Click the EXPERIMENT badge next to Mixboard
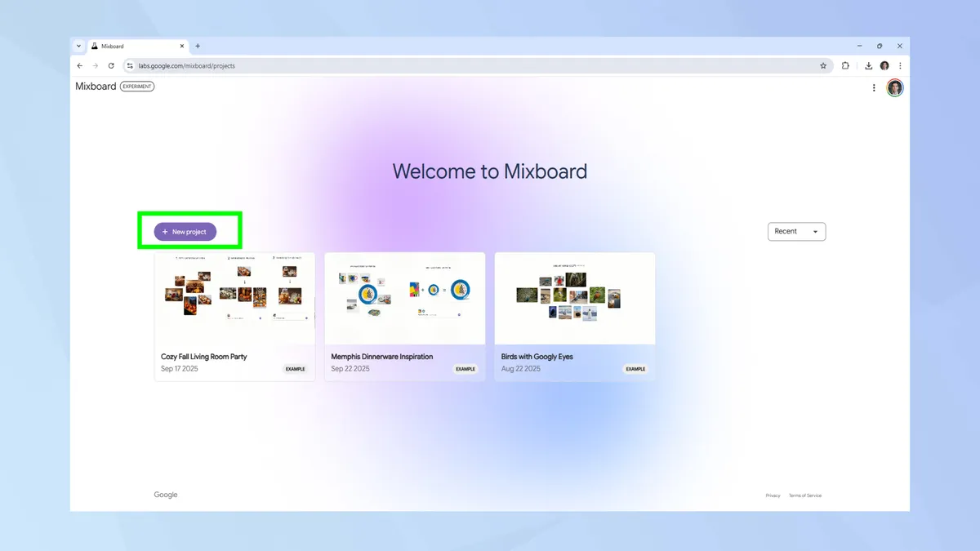 click(137, 86)
